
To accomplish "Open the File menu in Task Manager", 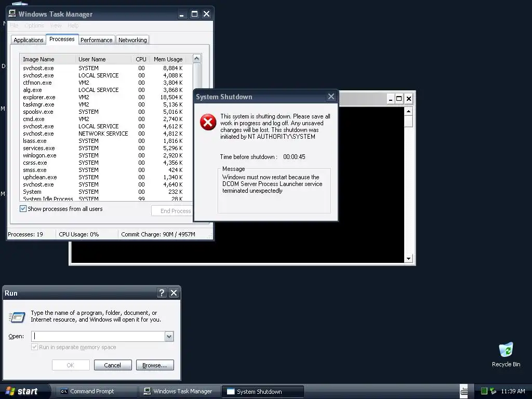I will click(14, 25).
